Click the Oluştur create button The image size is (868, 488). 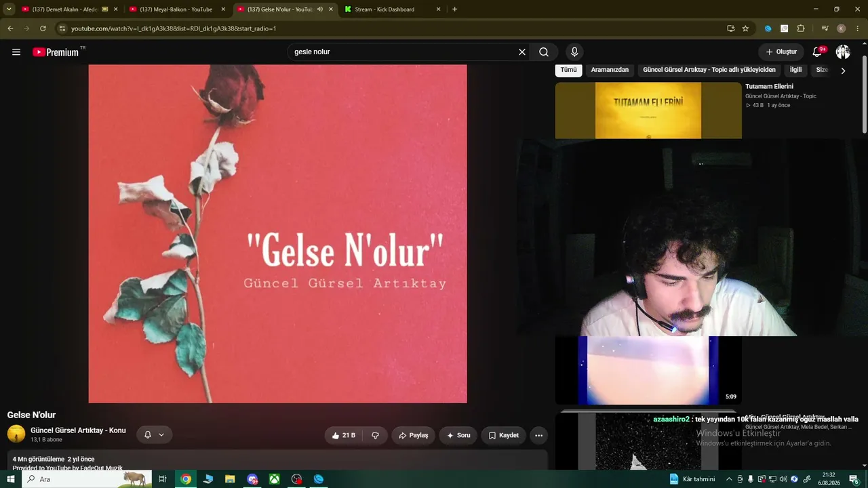coord(781,52)
